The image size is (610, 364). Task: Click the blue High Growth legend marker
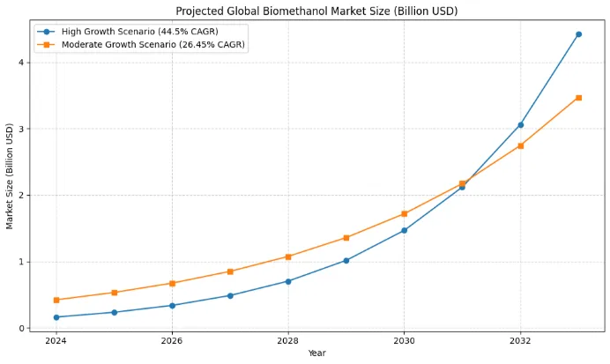[x=48, y=32]
